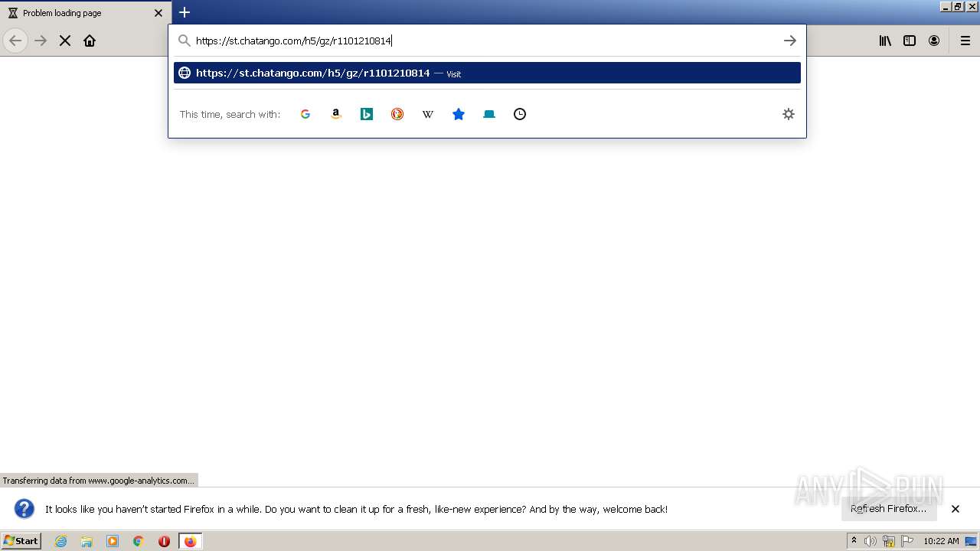
Task: Open Windows Explorer folder from taskbar
Action: (87, 541)
